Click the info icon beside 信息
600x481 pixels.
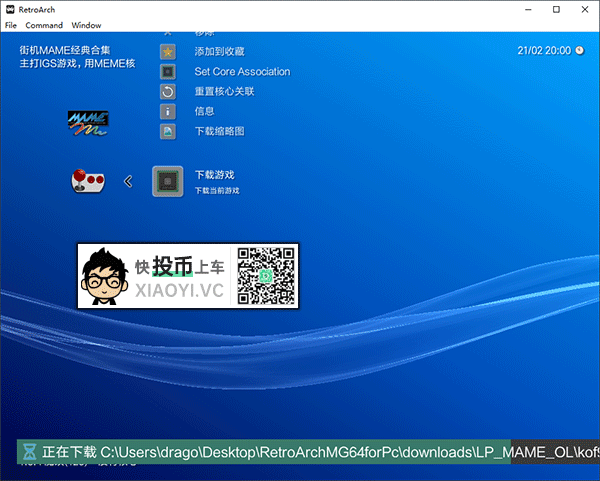[x=169, y=111]
